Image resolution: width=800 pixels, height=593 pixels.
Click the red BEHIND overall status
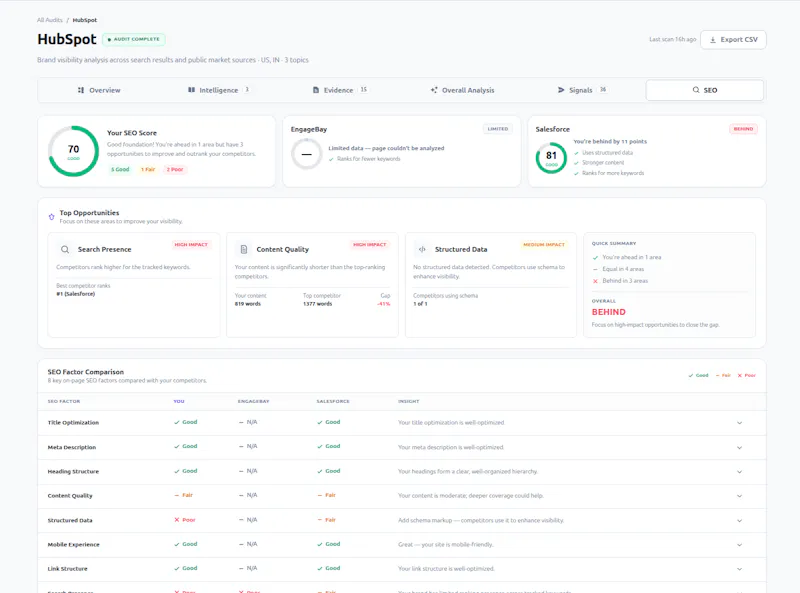(x=608, y=312)
